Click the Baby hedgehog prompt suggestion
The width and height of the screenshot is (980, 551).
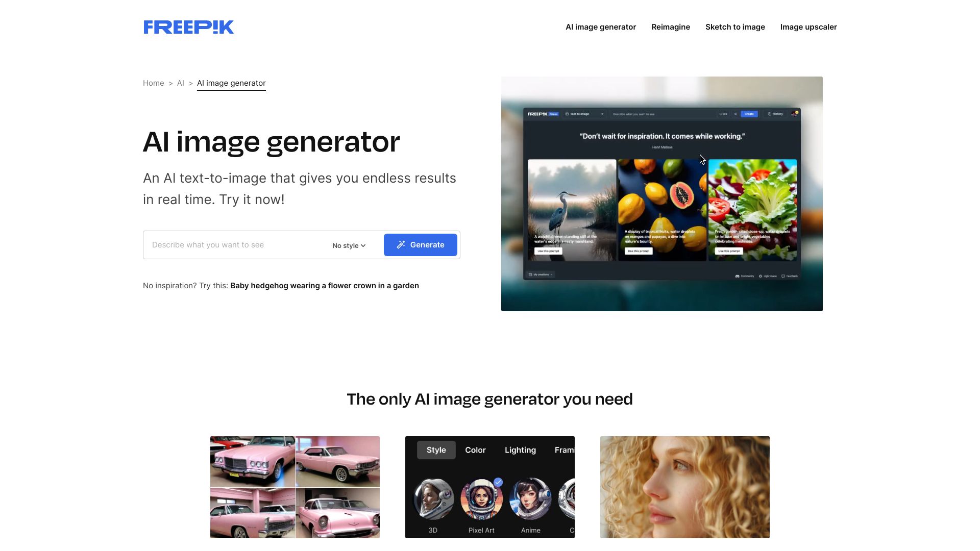pos(325,285)
